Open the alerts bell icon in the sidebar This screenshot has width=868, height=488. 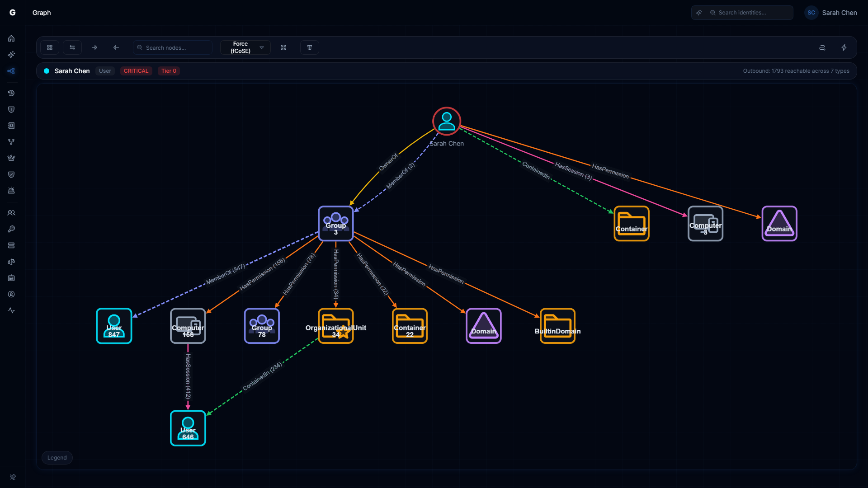tap(11, 190)
